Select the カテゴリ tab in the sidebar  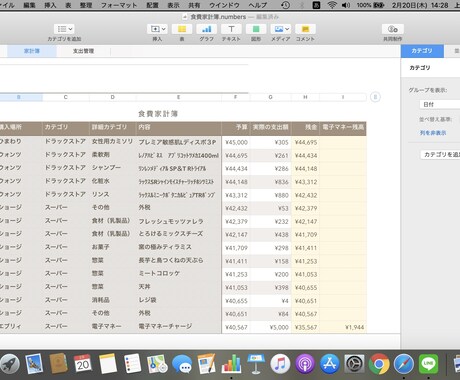[422, 51]
